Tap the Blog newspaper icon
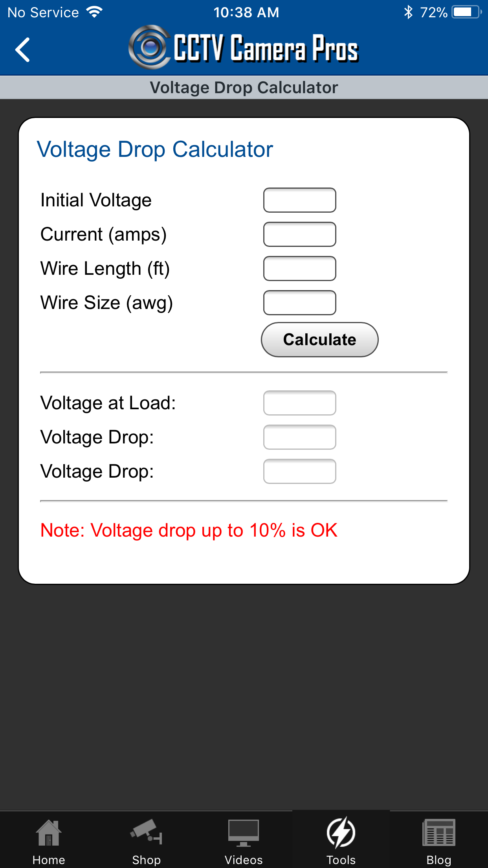The image size is (488, 868). pyautogui.click(x=438, y=833)
